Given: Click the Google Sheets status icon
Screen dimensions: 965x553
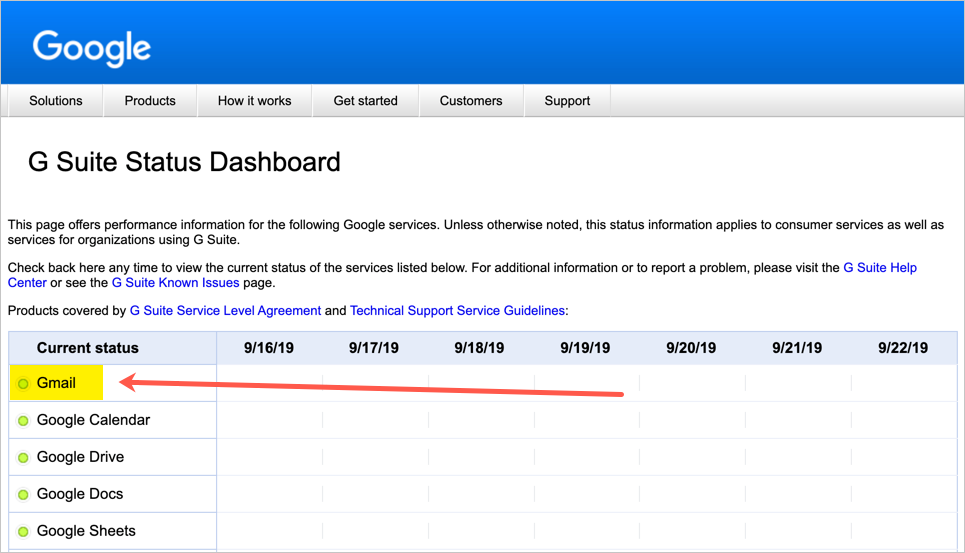Looking at the screenshot, I should point(23,532).
